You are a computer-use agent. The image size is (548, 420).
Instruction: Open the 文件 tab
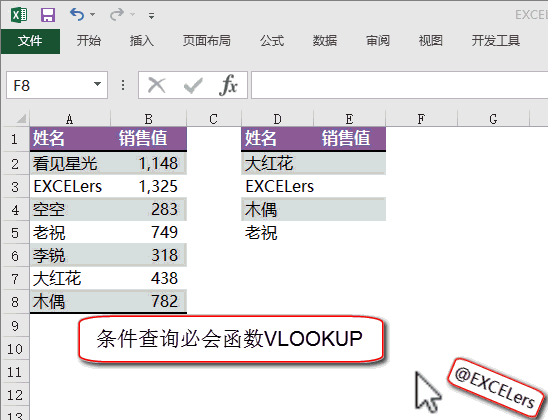point(30,41)
